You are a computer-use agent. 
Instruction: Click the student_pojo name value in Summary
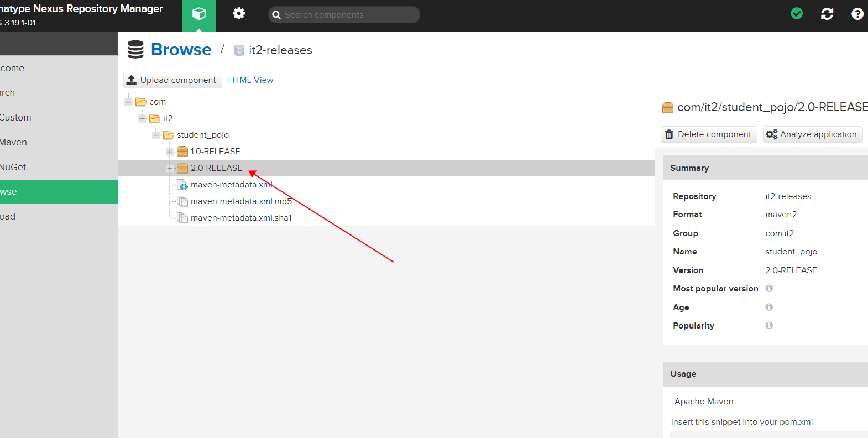coord(791,252)
